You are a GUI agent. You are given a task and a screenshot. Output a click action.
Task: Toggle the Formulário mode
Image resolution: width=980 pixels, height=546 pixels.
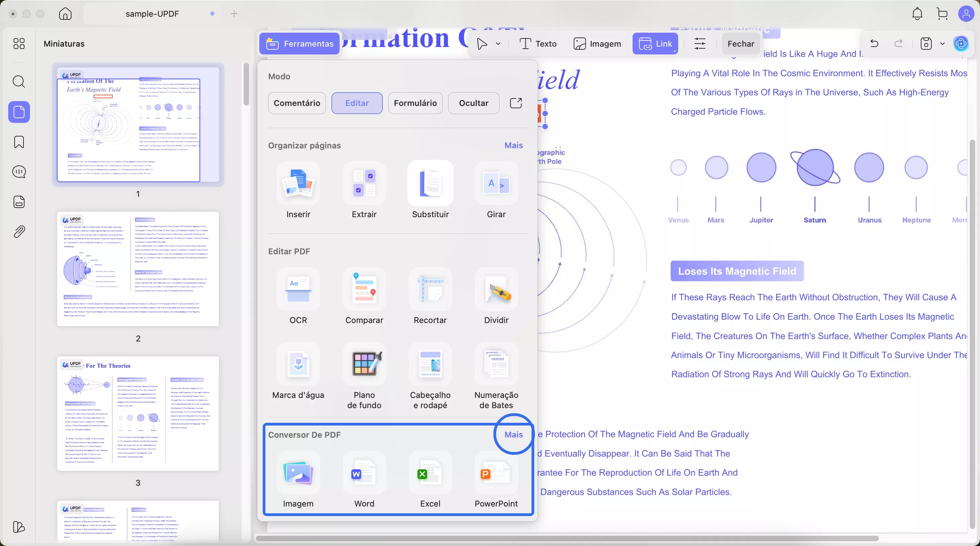pyautogui.click(x=415, y=103)
